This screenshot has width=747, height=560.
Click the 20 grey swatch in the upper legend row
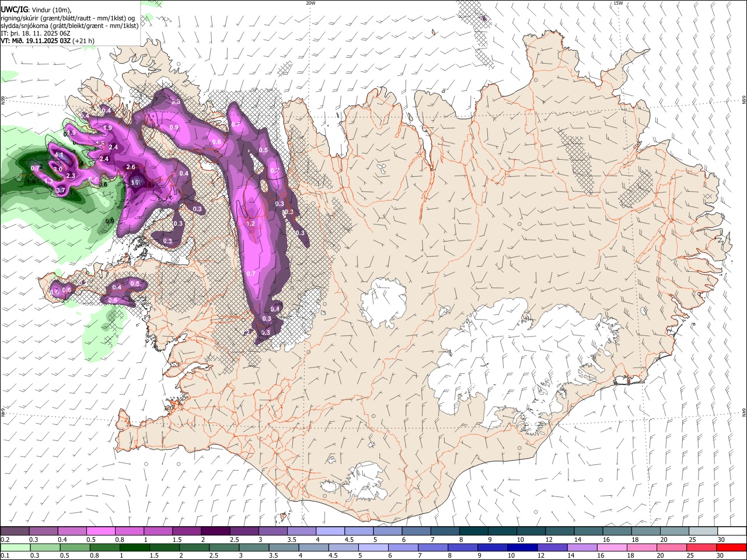[675, 531]
